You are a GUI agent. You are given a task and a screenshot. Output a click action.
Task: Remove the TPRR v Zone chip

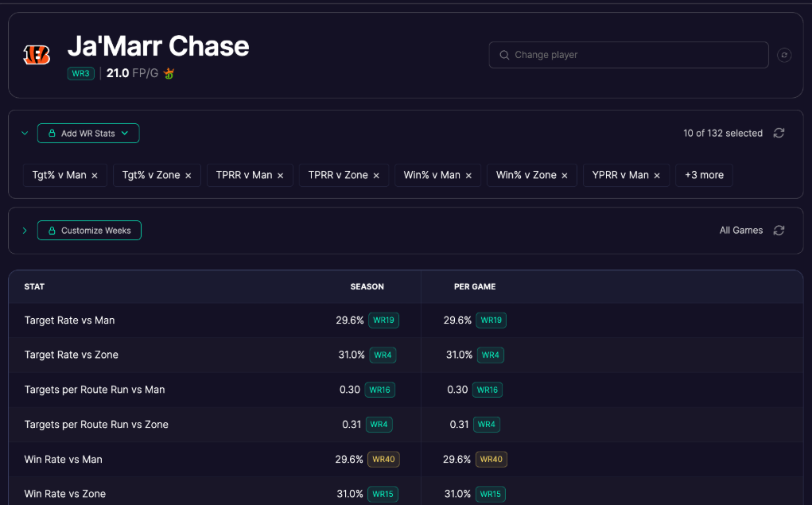coord(376,176)
